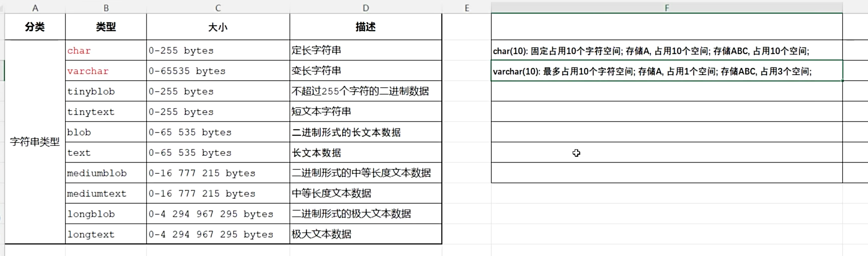Select the red varchar type cell
Screen dimensions: 868x256
[x=106, y=71]
